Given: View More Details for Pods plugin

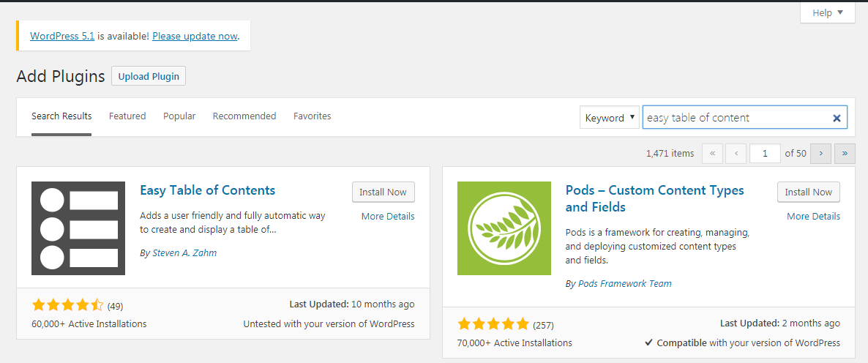Looking at the screenshot, I should [813, 217].
